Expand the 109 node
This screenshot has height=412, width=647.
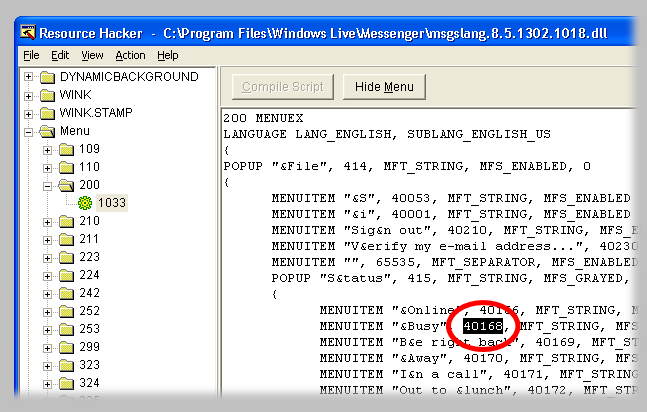[47, 150]
